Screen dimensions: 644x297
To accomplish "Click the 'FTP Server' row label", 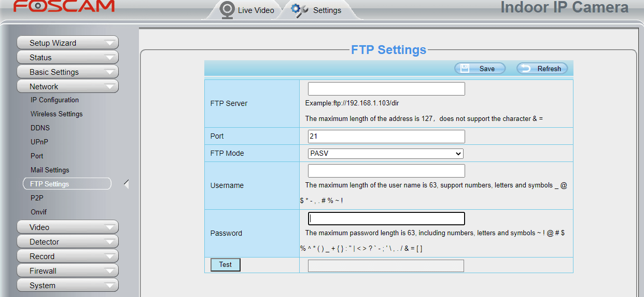I will 229,103.
